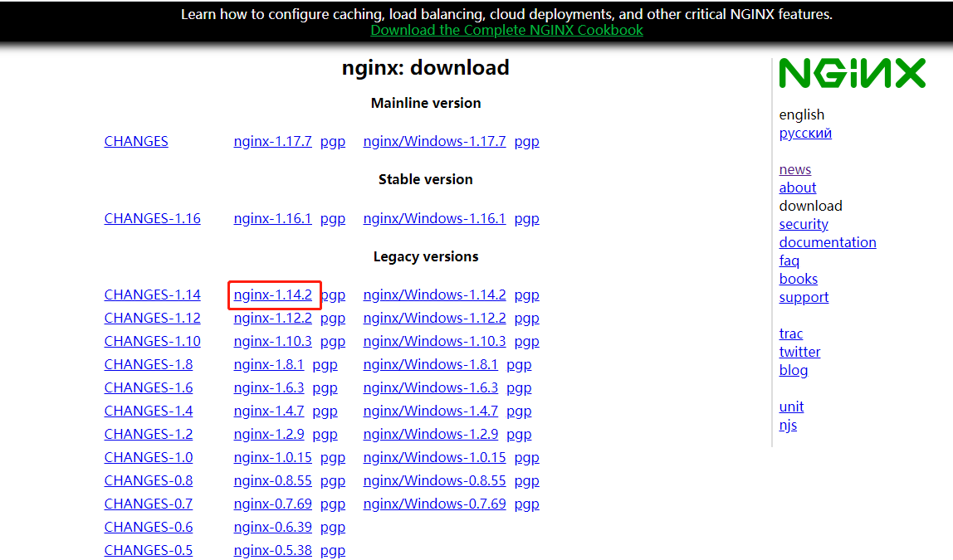Open the books page
This screenshot has width=953, height=560.
coord(798,279)
